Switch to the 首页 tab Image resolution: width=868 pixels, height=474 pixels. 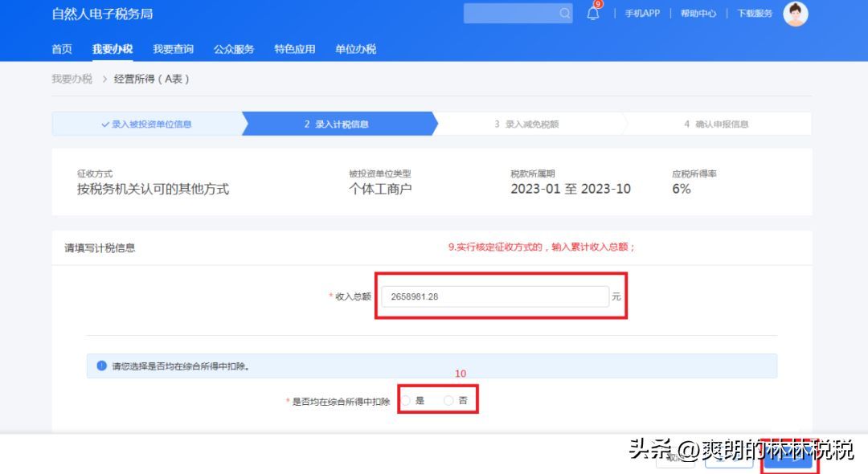pos(61,49)
